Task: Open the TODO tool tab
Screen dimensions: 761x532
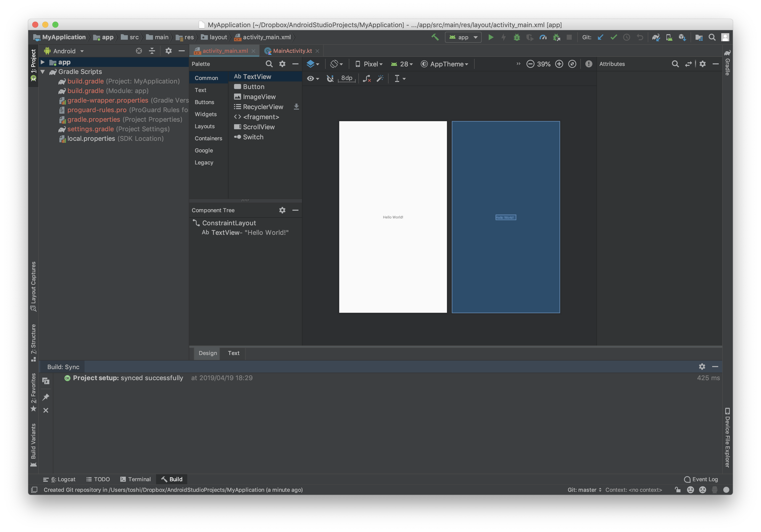Action: 98,479
